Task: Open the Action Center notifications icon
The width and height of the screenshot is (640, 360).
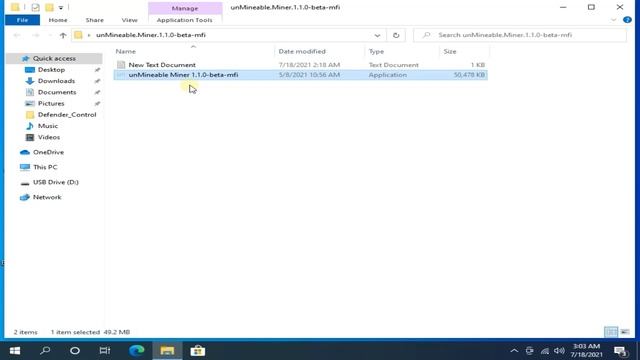Action: tap(621, 351)
